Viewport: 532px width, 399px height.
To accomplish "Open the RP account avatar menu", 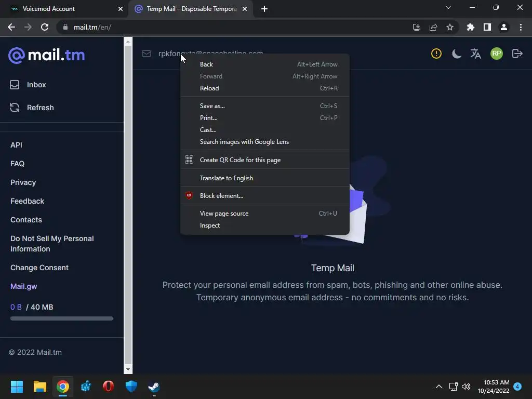I will (496, 54).
